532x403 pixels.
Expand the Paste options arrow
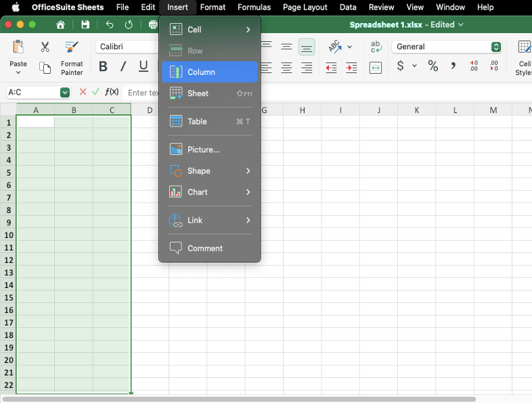[18, 72]
